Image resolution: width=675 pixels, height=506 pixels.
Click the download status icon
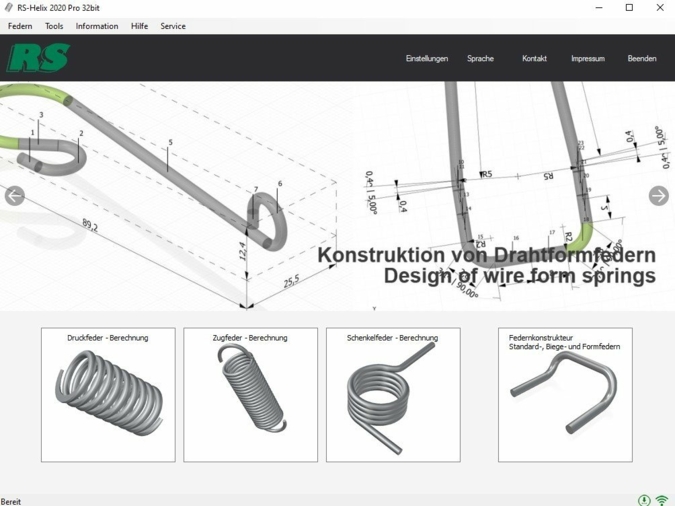tap(644, 500)
